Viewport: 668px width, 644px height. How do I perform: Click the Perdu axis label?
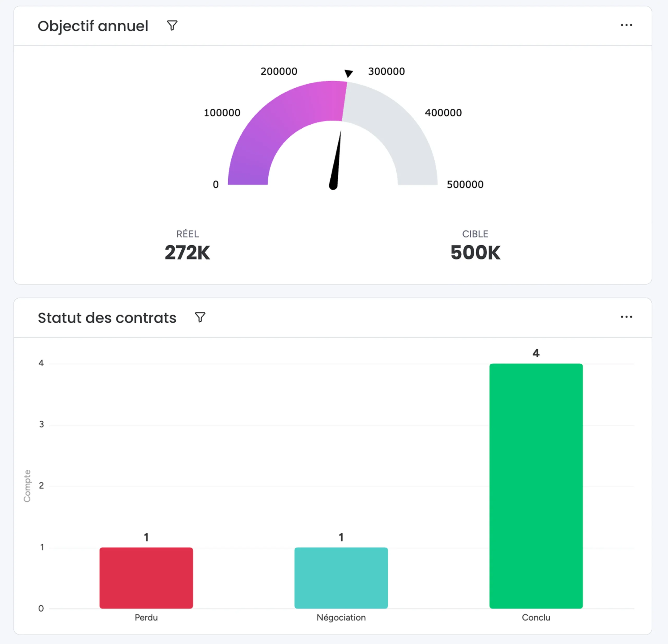146,617
